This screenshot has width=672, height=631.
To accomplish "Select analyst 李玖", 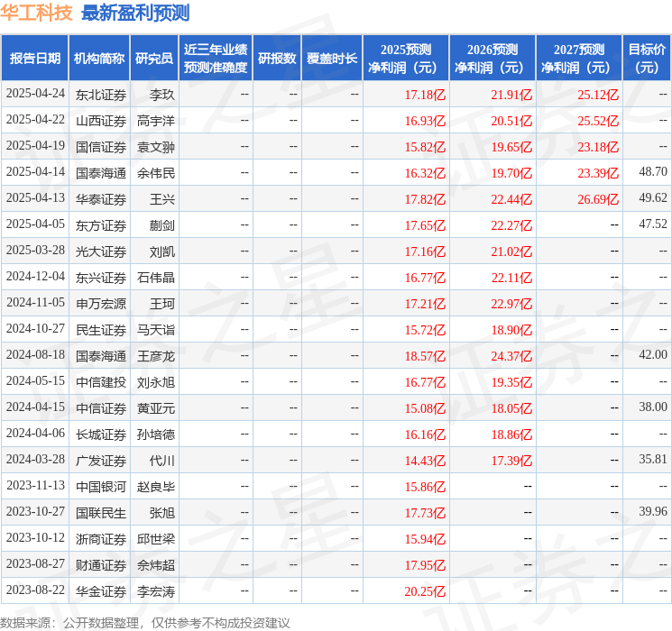I will click(x=162, y=95).
